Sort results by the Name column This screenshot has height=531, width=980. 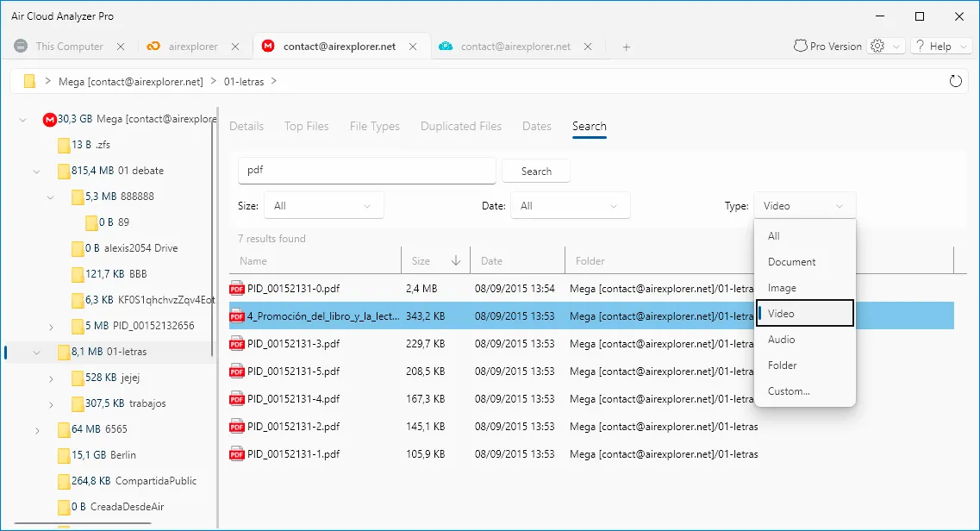click(x=315, y=260)
